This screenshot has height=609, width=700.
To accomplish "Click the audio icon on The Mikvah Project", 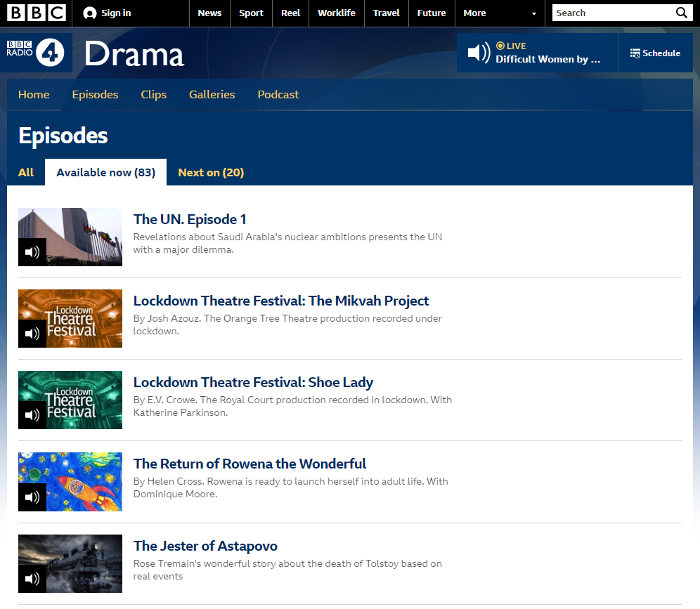I will [x=32, y=333].
